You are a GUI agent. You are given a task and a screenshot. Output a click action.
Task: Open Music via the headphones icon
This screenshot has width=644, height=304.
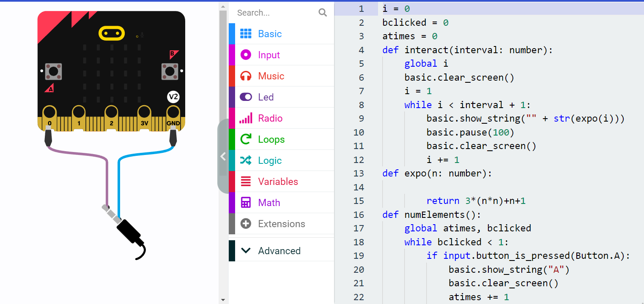coord(245,76)
